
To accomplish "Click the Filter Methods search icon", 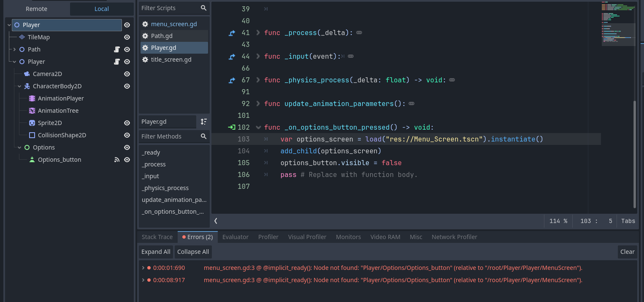I will (203, 136).
